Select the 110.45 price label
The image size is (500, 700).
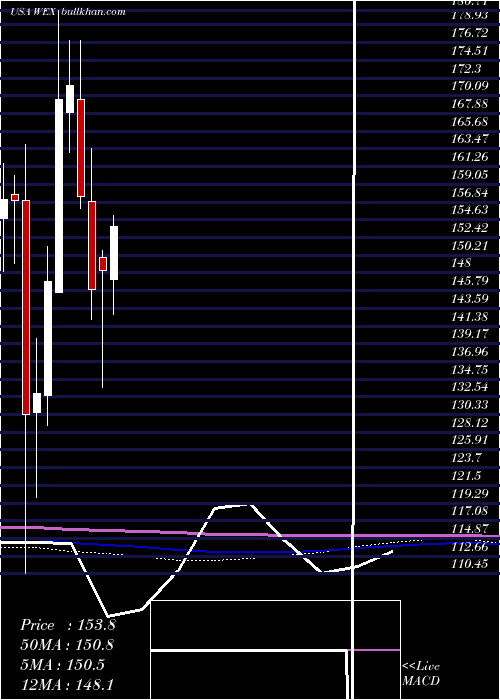pos(469,564)
